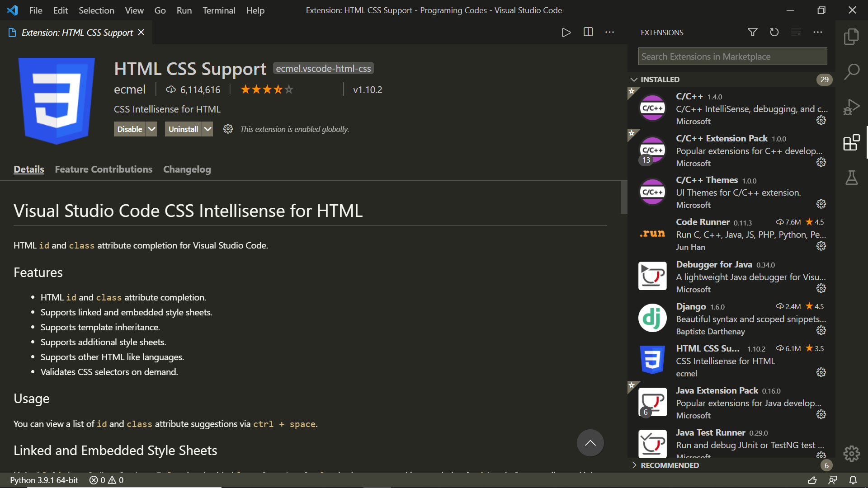Image resolution: width=868 pixels, height=488 pixels.
Task: Open gear menu for Django extension
Action: point(821,330)
